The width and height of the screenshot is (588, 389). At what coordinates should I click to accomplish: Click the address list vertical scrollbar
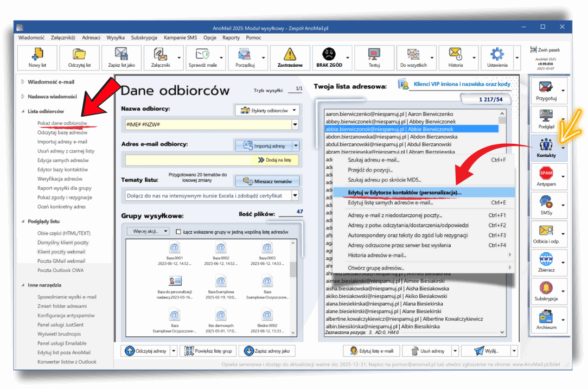click(502, 223)
